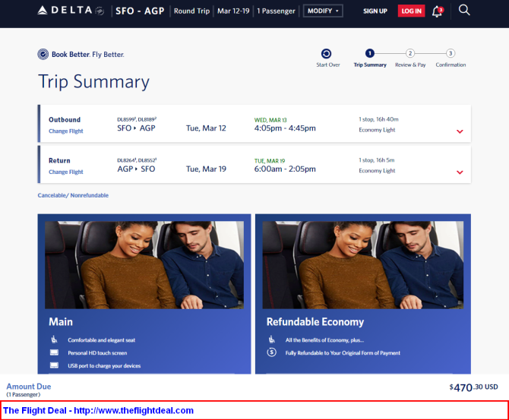
Task: Open the MODIFY dropdown
Action: (x=323, y=11)
